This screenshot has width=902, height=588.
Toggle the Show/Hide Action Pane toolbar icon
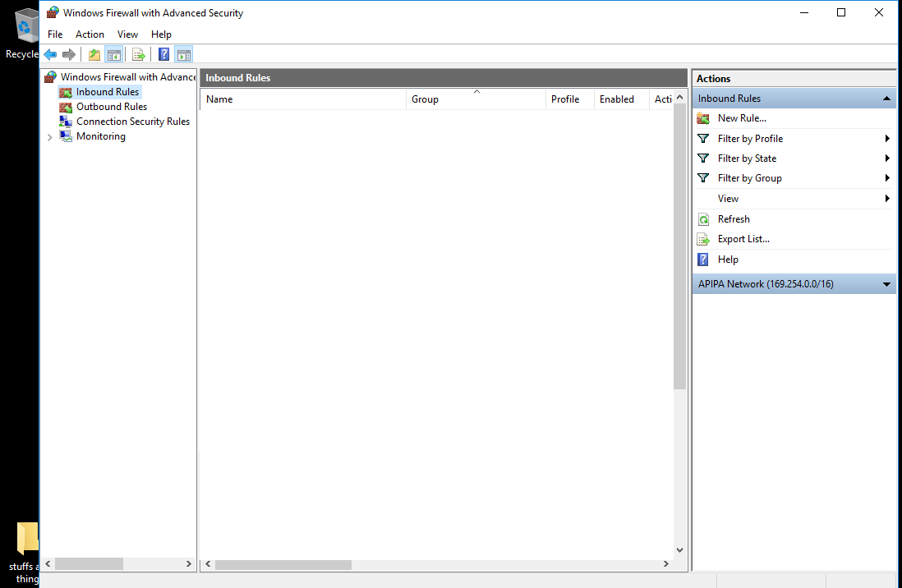[184, 54]
